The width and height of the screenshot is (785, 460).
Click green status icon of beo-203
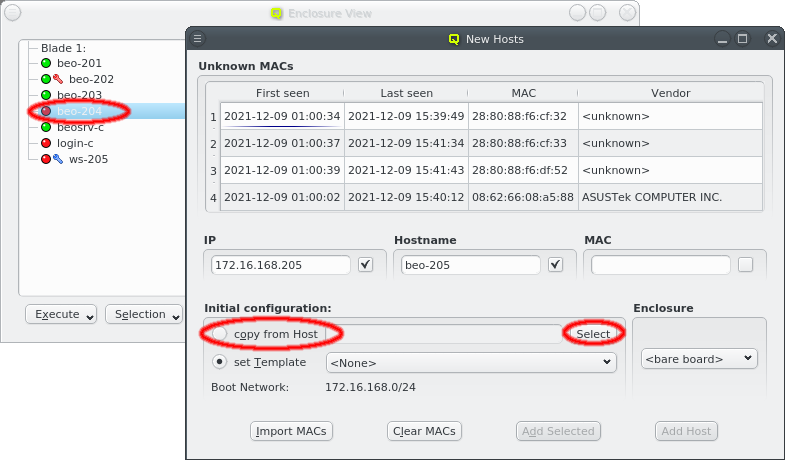coord(46,95)
